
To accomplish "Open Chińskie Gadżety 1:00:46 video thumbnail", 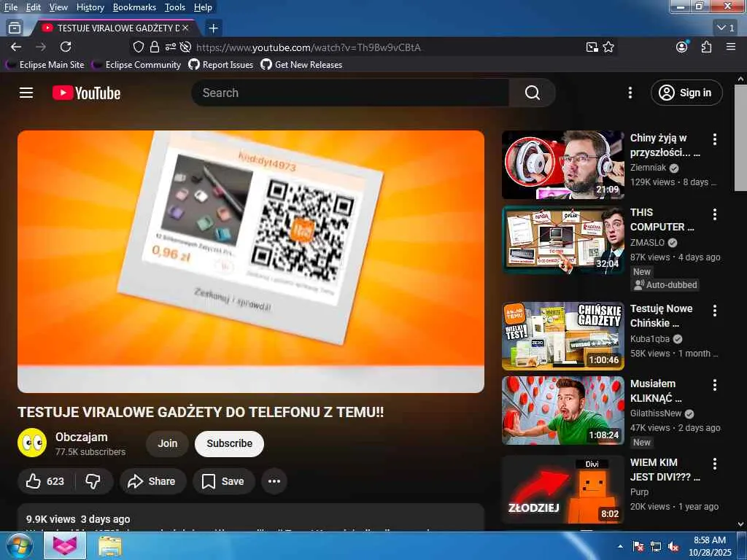I will click(562, 335).
